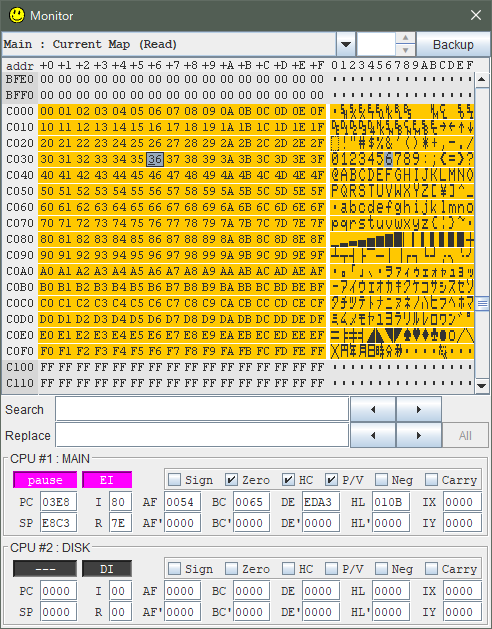Edit the DISK CPU PC register field
492x629 pixels.
click(x=58, y=590)
